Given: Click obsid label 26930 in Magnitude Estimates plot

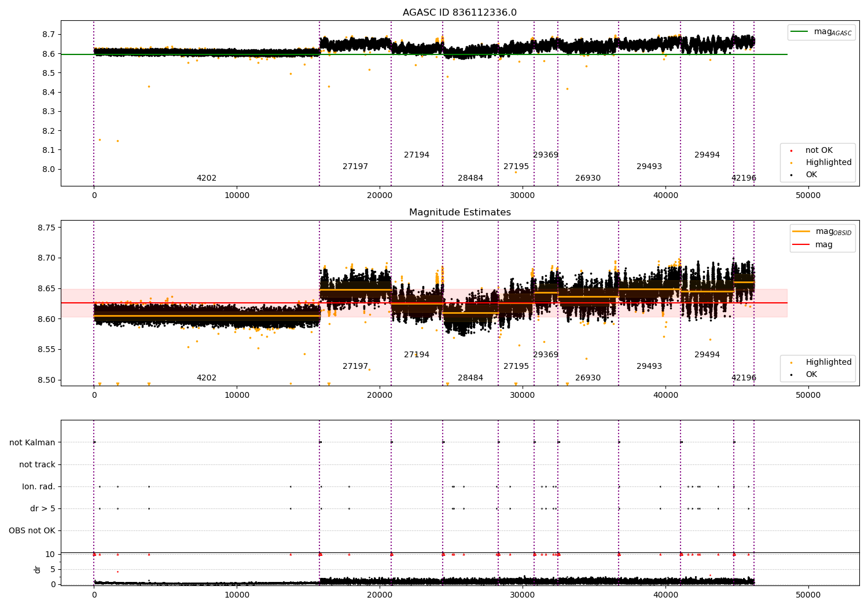Looking at the screenshot, I should 588,378.
